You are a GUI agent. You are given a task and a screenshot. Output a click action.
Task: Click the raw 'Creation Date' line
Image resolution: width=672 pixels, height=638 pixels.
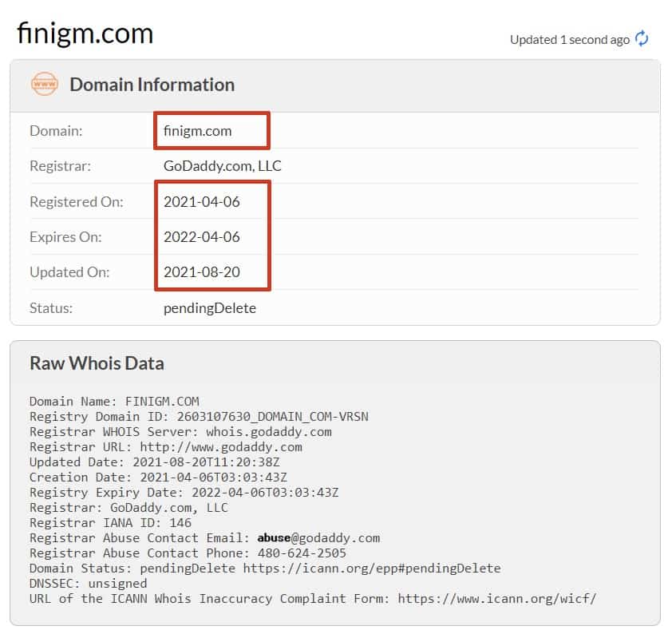[x=158, y=478]
